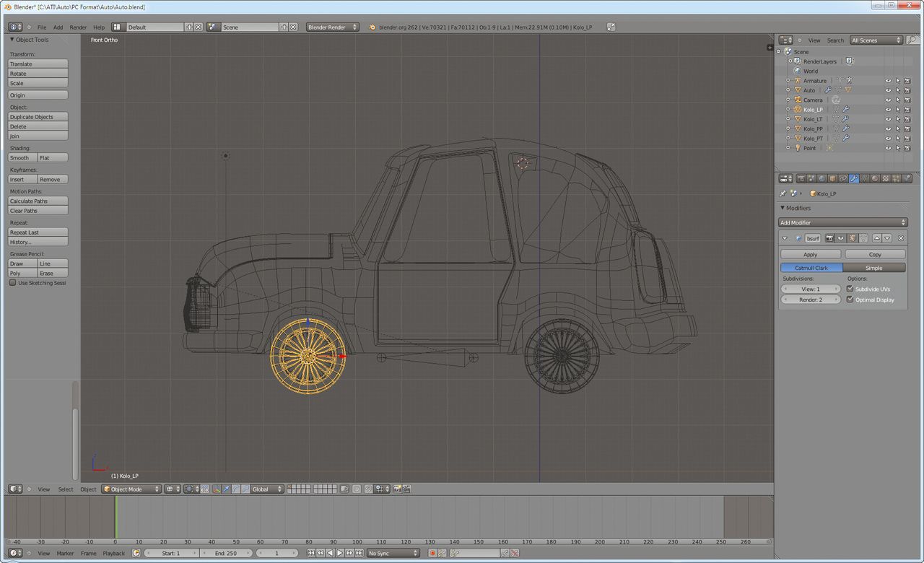Open the Render menu
The height and width of the screenshot is (563, 924).
click(x=78, y=27)
